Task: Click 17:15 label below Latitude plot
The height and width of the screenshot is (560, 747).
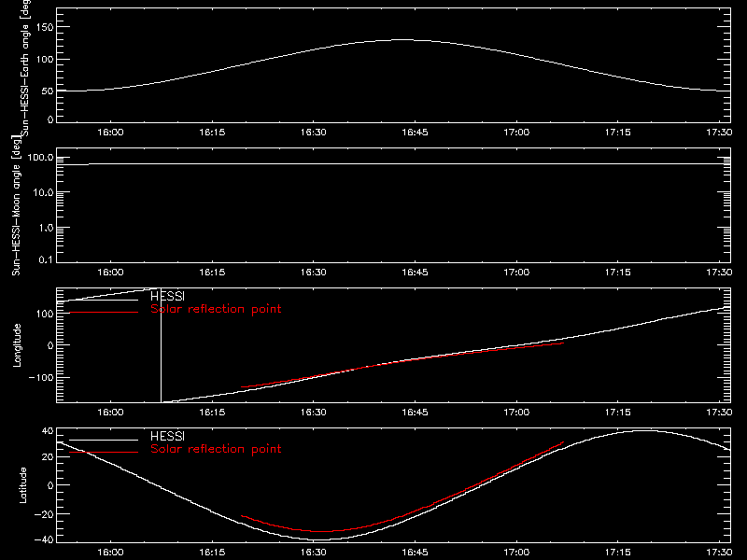Action: pos(618,553)
